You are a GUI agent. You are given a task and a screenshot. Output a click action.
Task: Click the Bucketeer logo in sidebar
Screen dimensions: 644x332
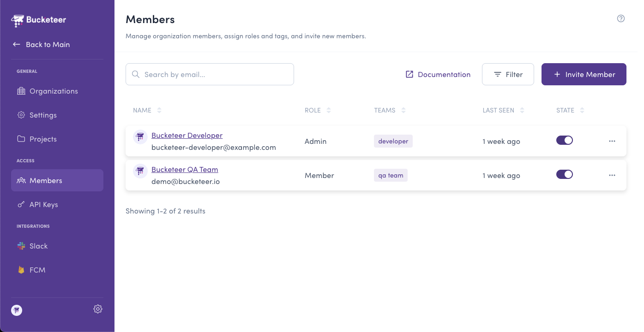(39, 20)
